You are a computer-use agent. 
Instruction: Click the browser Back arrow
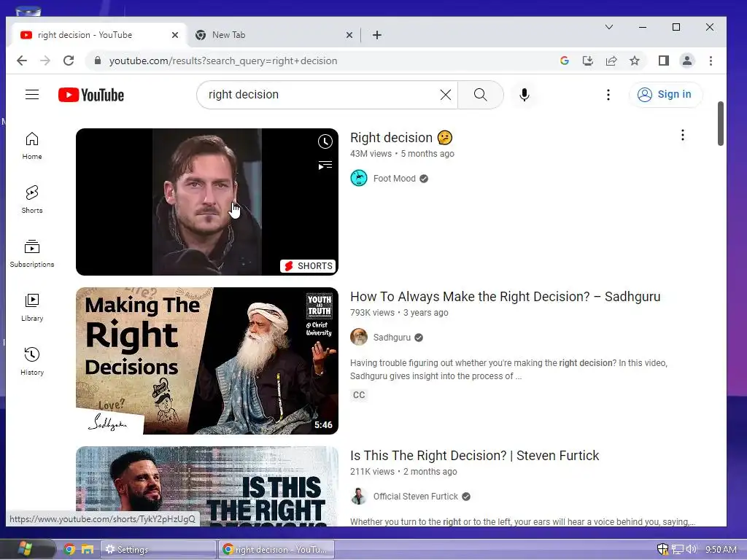pos(22,61)
